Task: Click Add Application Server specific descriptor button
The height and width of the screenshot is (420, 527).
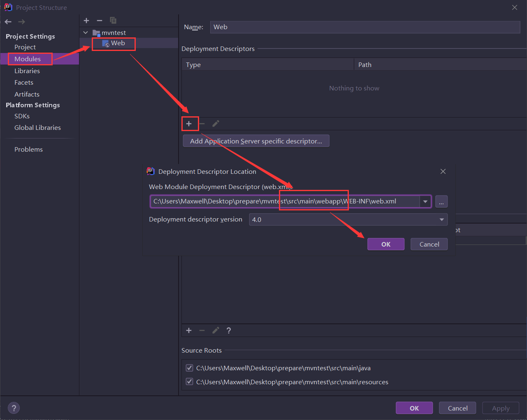Action: (x=256, y=141)
